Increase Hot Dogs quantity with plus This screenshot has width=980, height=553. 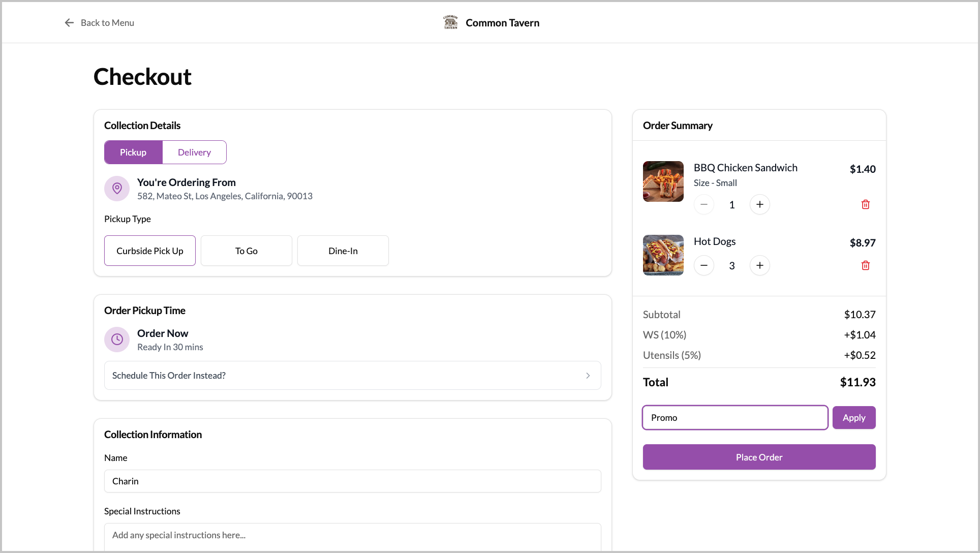pyautogui.click(x=759, y=265)
